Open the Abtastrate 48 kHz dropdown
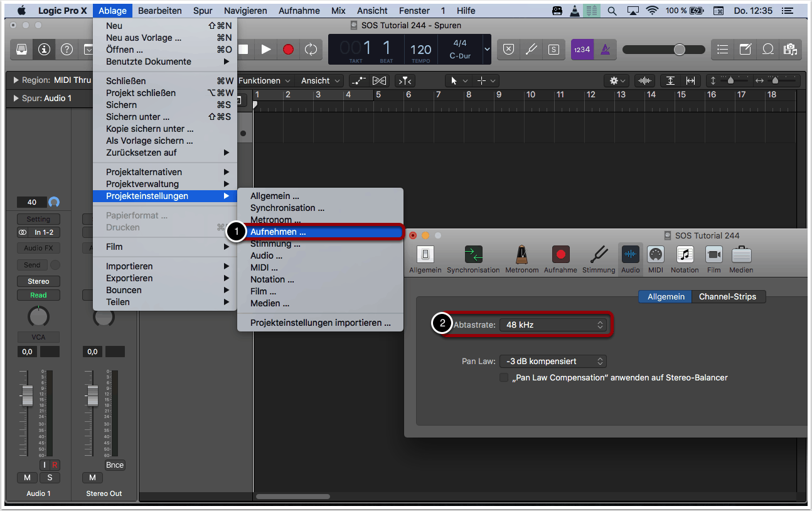The width and height of the screenshot is (812, 511). (x=554, y=325)
